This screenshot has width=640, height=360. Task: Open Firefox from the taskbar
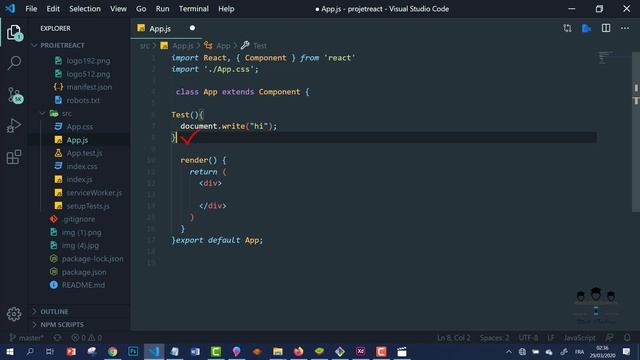(298, 351)
